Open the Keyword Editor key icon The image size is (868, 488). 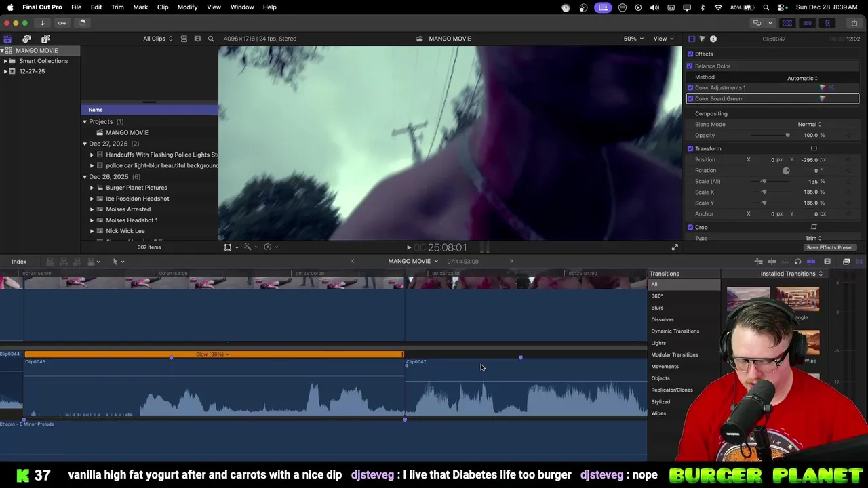click(62, 23)
